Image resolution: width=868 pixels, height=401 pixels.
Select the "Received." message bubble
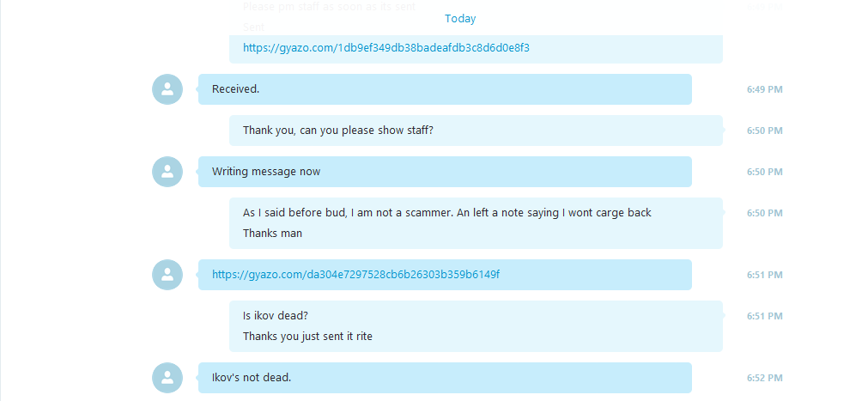tap(445, 89)
